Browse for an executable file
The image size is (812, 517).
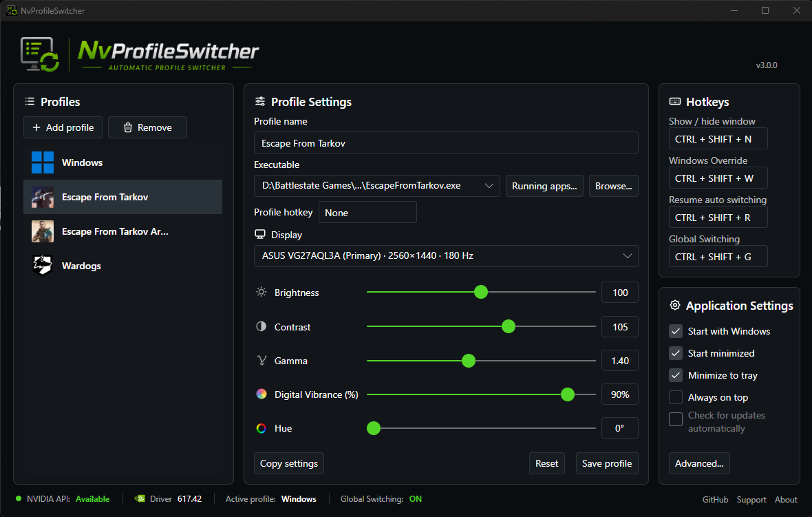614,186
